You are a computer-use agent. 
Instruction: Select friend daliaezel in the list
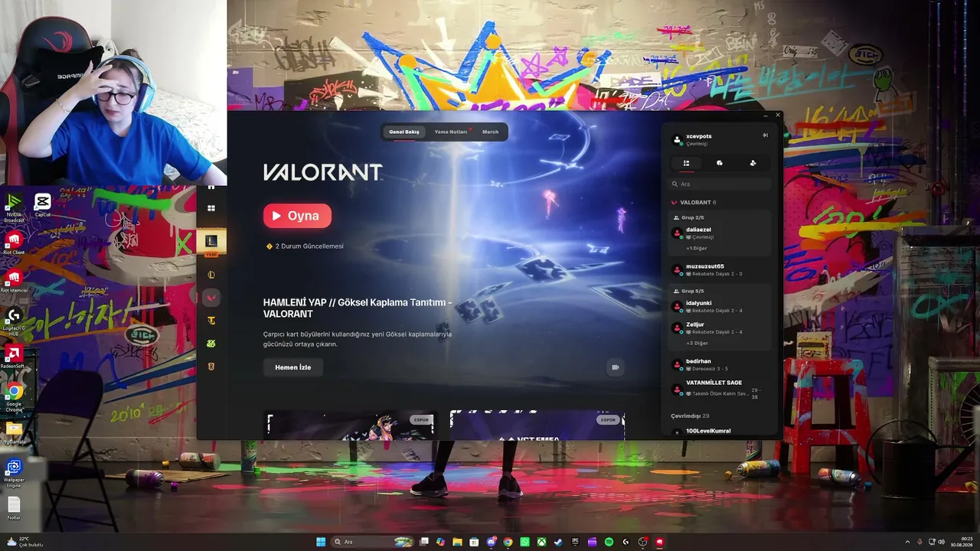tap(720, 233)
